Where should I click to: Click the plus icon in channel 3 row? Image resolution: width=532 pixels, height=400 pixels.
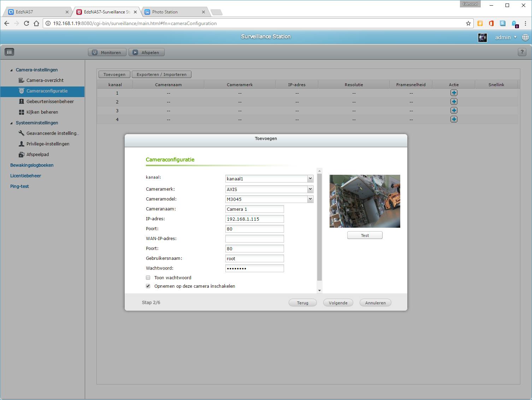[x=454, y=111]
